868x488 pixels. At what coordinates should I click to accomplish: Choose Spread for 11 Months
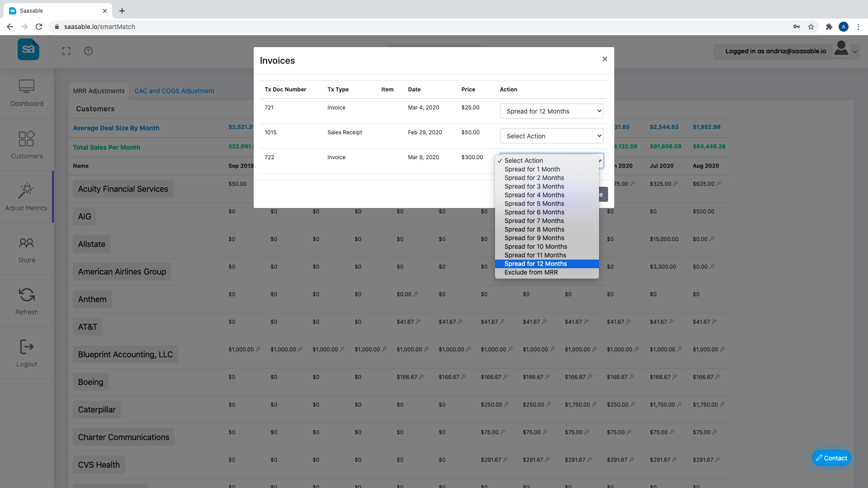coord(547,255)
